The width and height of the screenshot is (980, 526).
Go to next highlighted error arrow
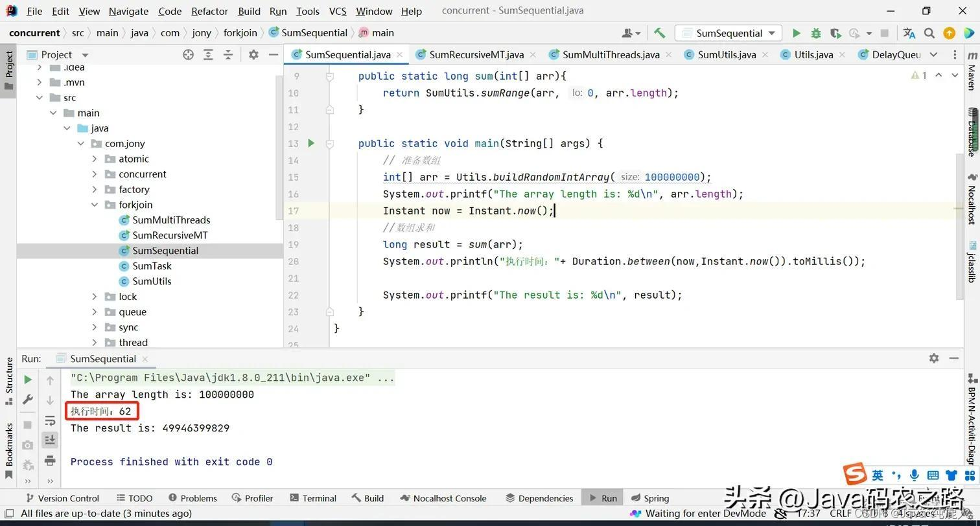(x=954, y=75)
